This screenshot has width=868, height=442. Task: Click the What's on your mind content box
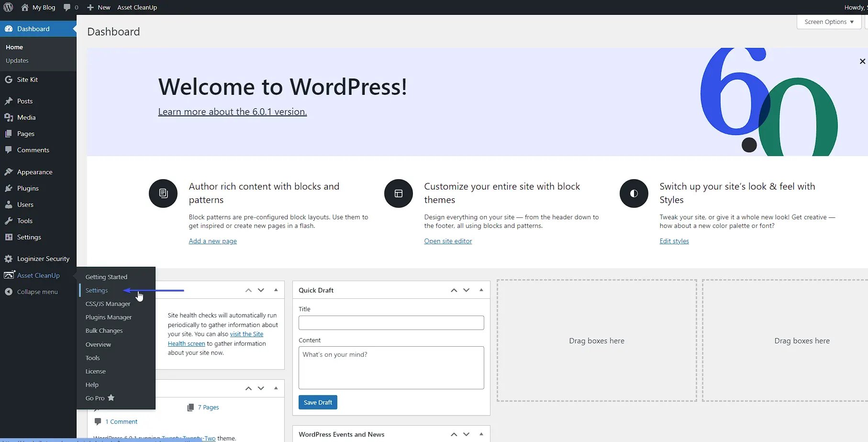click(x=391, y=368)
